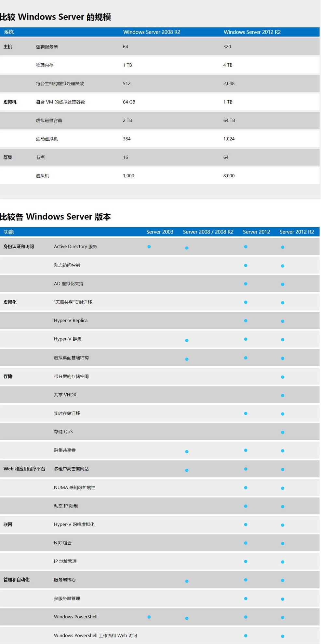Click the Server 2012 R2 dot for 带分层的存储空间
The image size is (321, 644).
pyautogui.click(x=283, y=377)
